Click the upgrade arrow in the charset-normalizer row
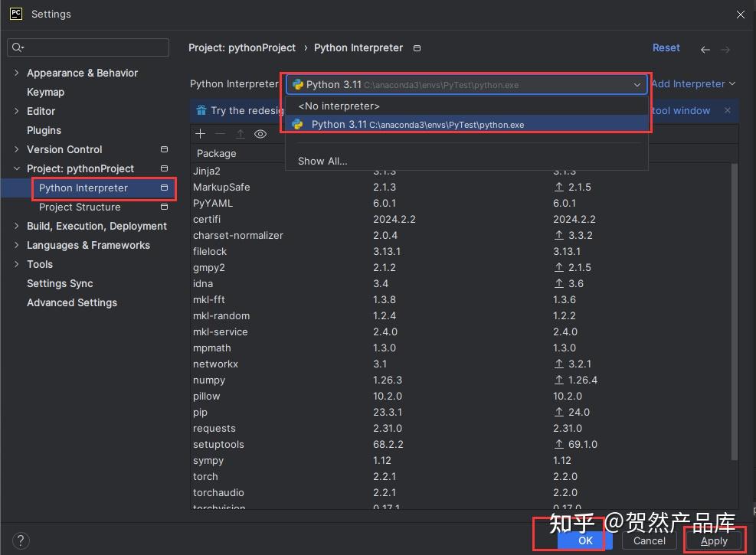The height and width of the screenshot is (555, 756). (559, 235)
